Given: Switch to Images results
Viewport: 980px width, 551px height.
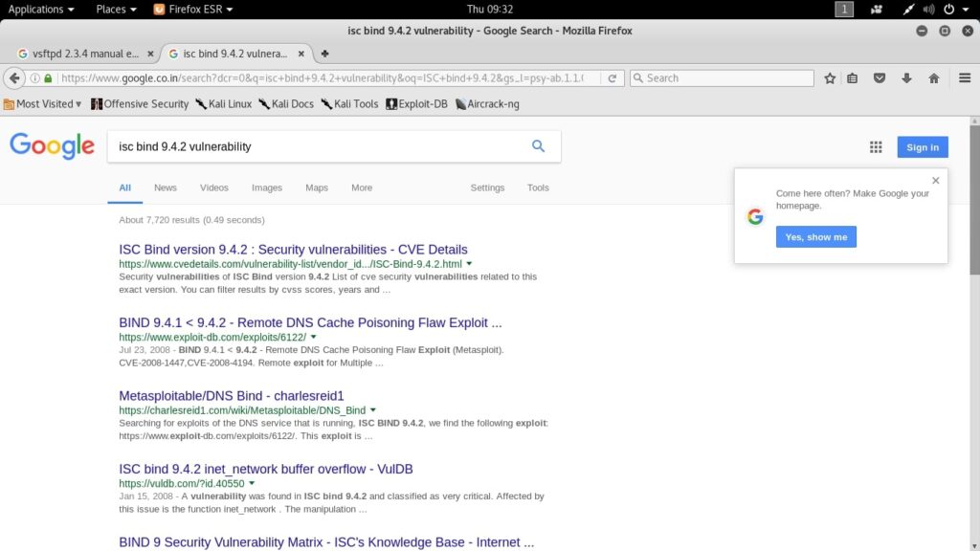Looking at the screenshot, I should (267, 187).
